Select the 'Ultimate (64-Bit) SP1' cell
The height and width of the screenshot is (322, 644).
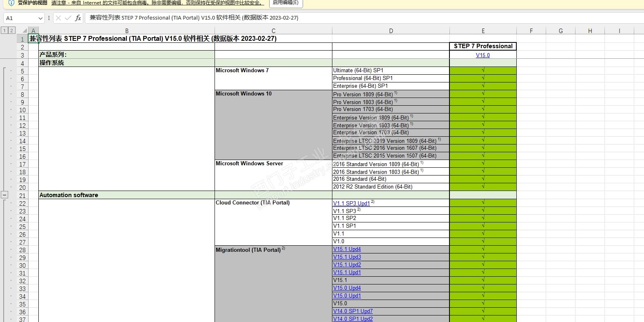[391, 71]
